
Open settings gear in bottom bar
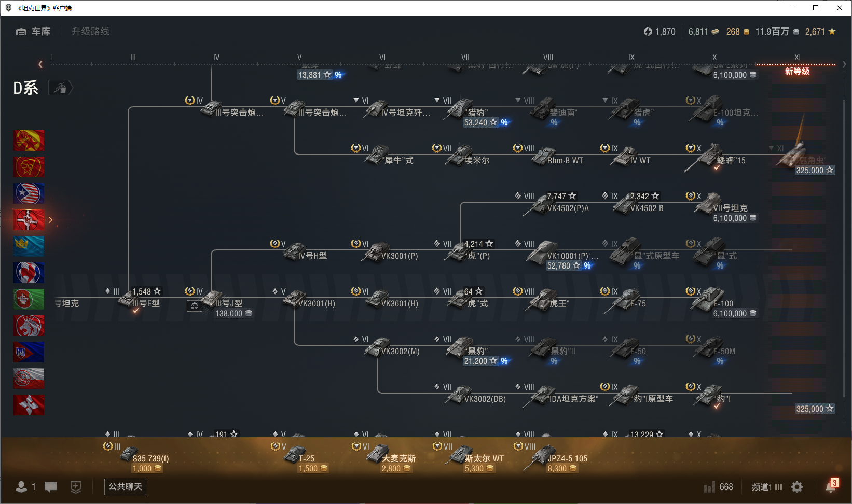(797, 487)
